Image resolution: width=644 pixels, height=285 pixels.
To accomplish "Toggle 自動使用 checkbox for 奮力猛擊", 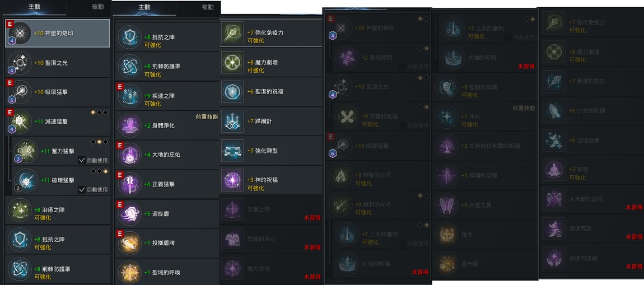I will pos(82,160).
